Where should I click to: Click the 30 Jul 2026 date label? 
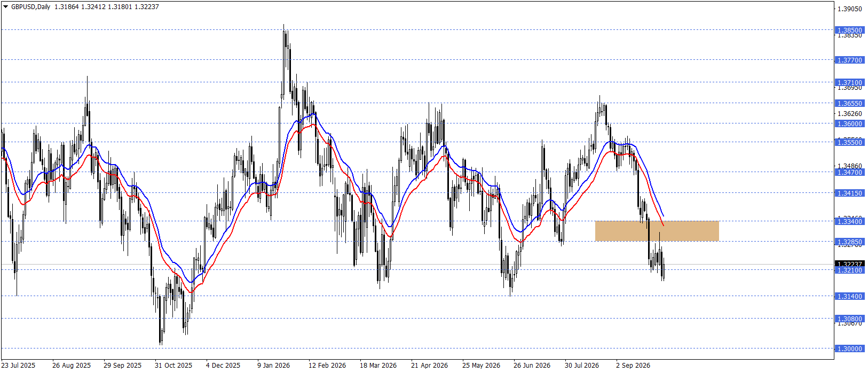582,366
